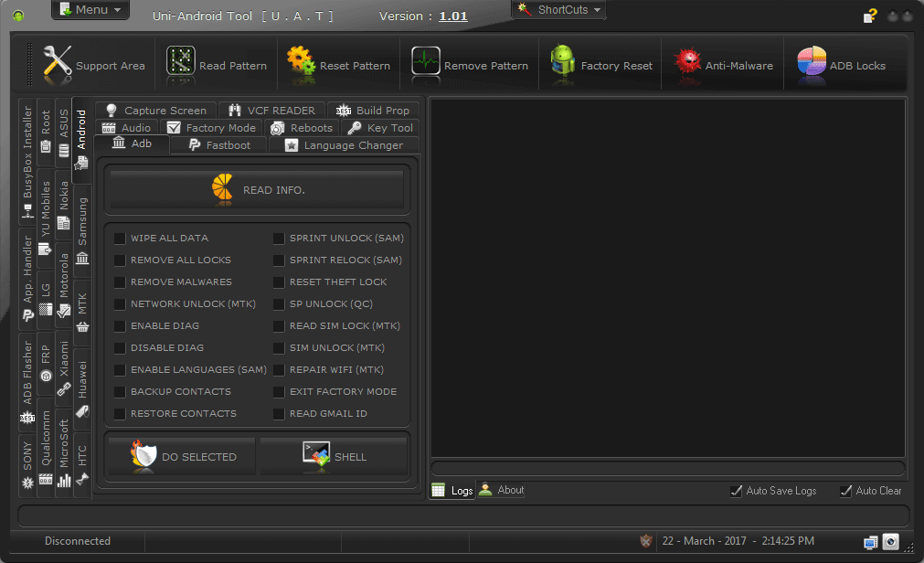Image resolution: width=924 pixels, height=563 pixels.
Task: Click the Read Pattern grid icon
Action: click(181, 61)
